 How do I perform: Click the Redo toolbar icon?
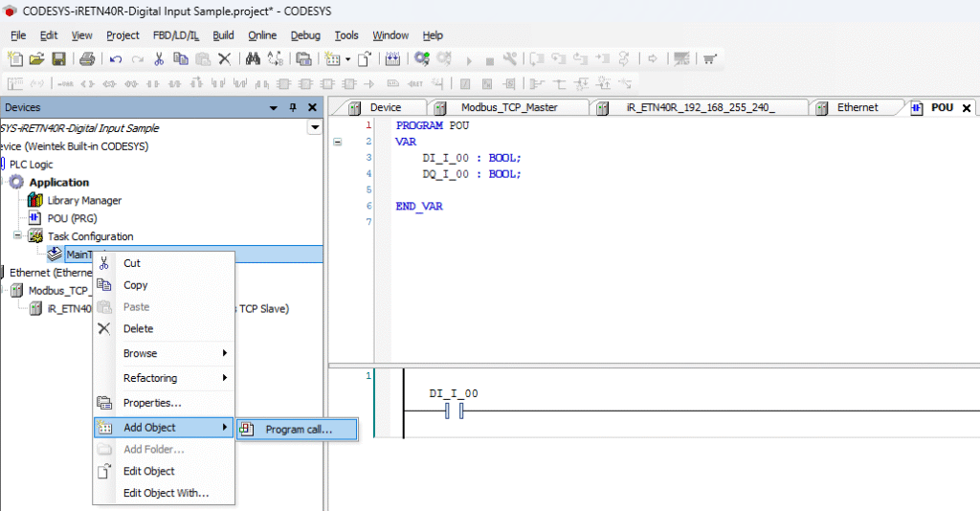pyautogui.click(x=138, y=59)
